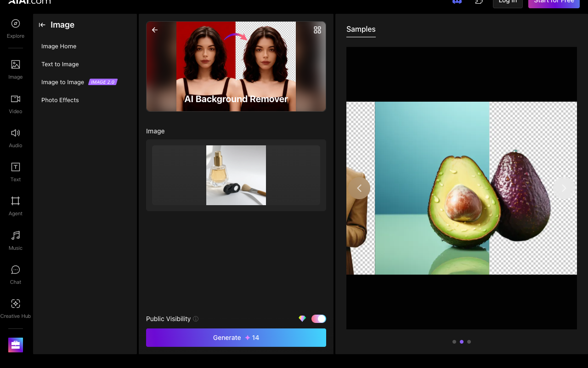The height and width of the screenshot is (368, 588).
Task: Go back using the banner arrow
Action: 155,30
